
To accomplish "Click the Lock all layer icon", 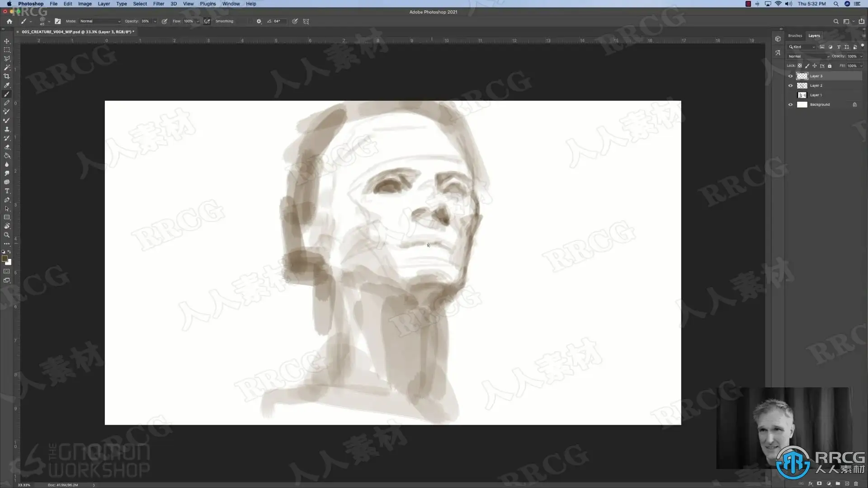I will pos(830,66).
